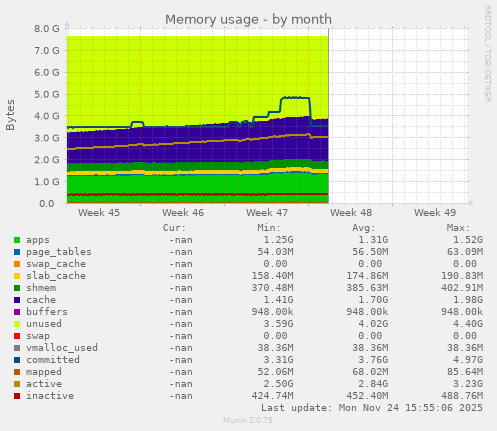Screen dimensions: 497x431
Task: Click the shmem avg value '385.63M'
Action: pyautogui.click(x=367, y=288)
